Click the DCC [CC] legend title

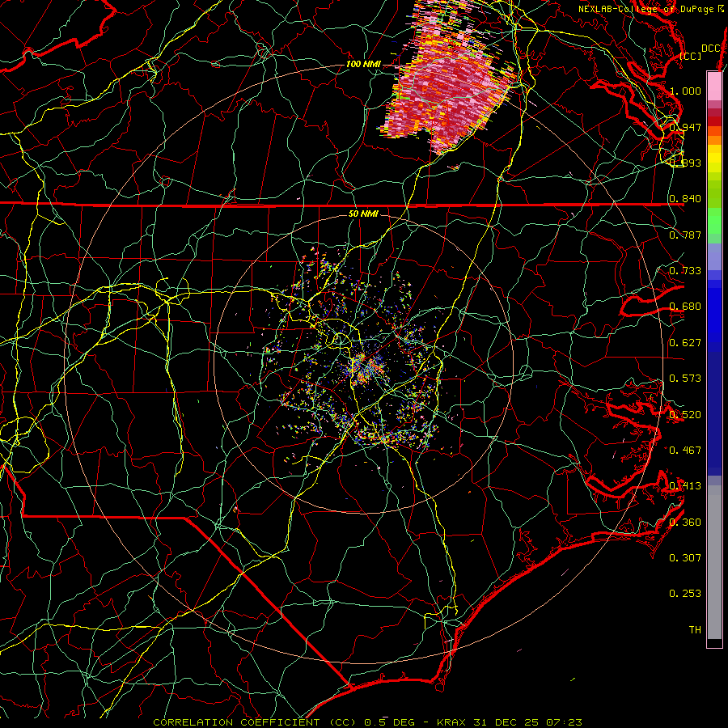tap(700, 52)
